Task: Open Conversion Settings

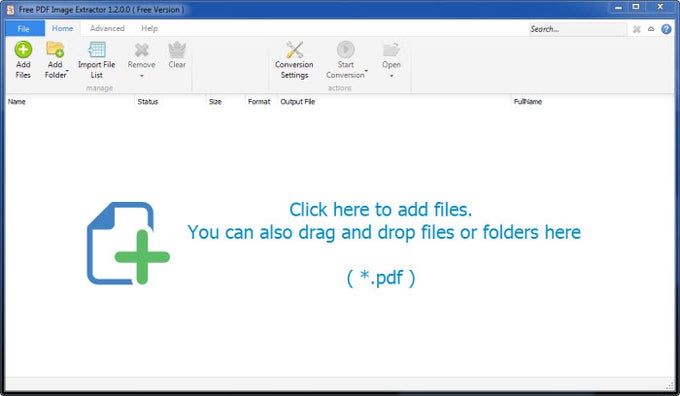Action: (x=294, y=60)
